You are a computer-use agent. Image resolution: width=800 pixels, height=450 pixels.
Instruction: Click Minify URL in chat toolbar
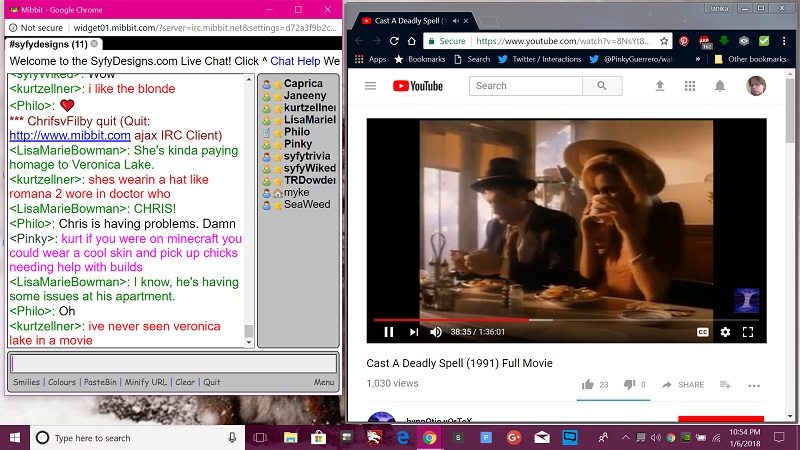(x=145, y=382)
